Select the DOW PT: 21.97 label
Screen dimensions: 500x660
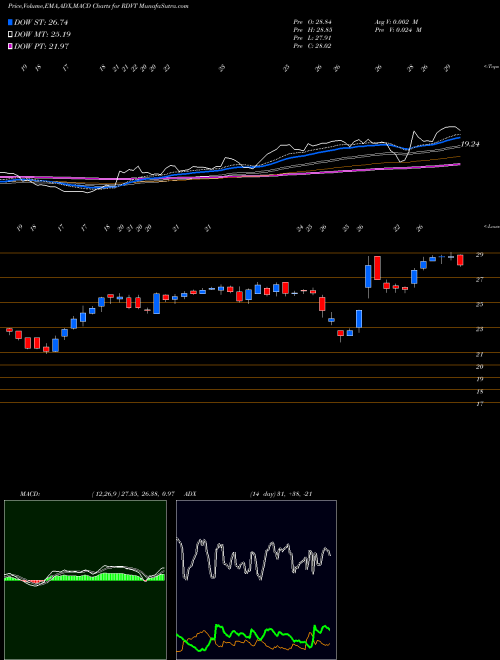[x=41, y=46]
